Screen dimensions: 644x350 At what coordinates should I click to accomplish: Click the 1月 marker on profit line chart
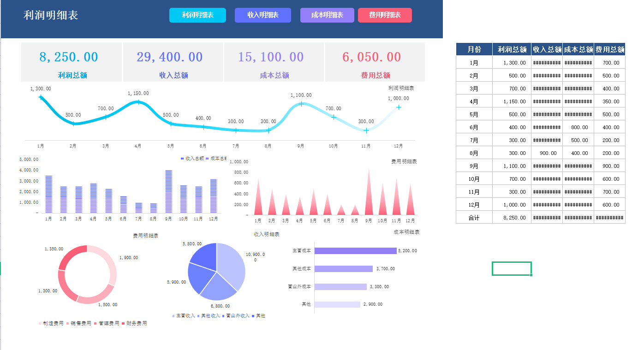(x=41, y=97)
